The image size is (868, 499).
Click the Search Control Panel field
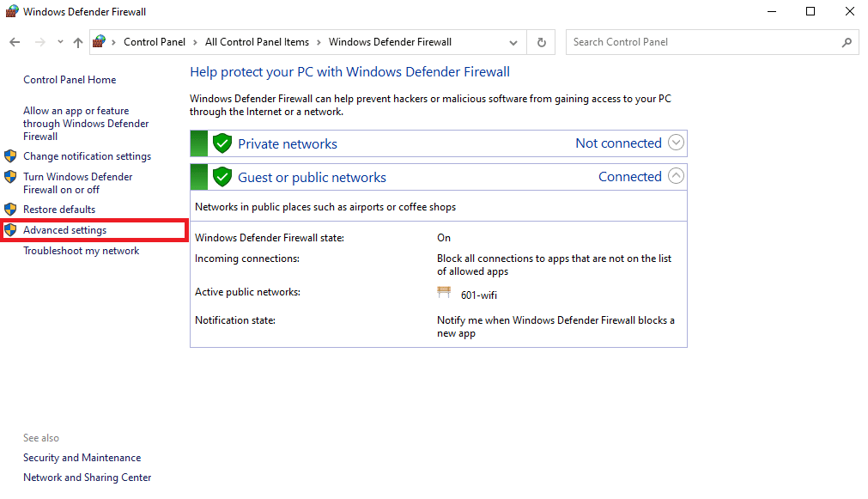(x=703, y=42)
